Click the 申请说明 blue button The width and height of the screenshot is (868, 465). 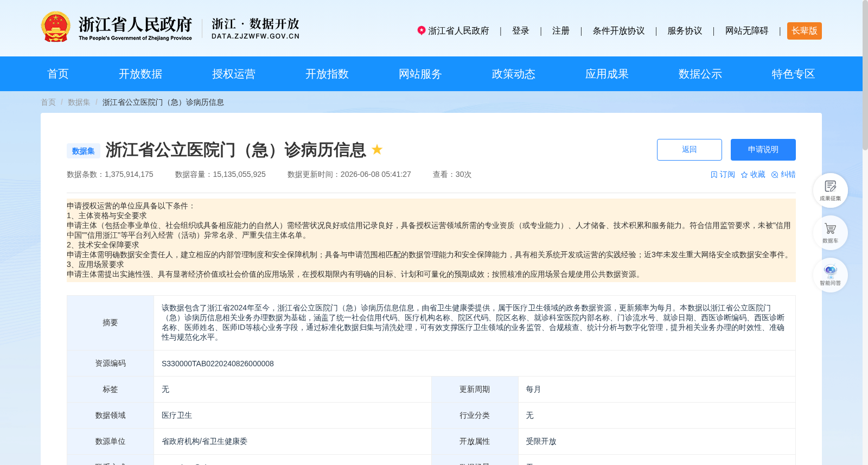point(763,150)
